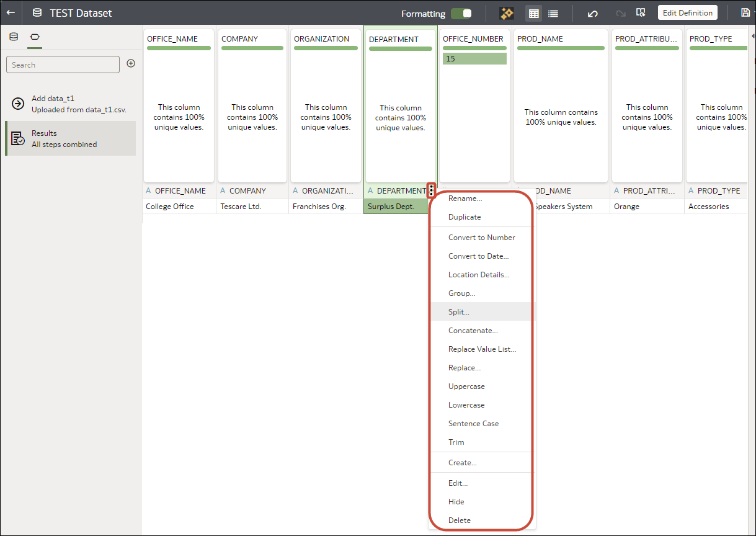Add a new dataset using the plus icon
The width and height of the screenshot is (756, 536).
[x=130, y=64]
